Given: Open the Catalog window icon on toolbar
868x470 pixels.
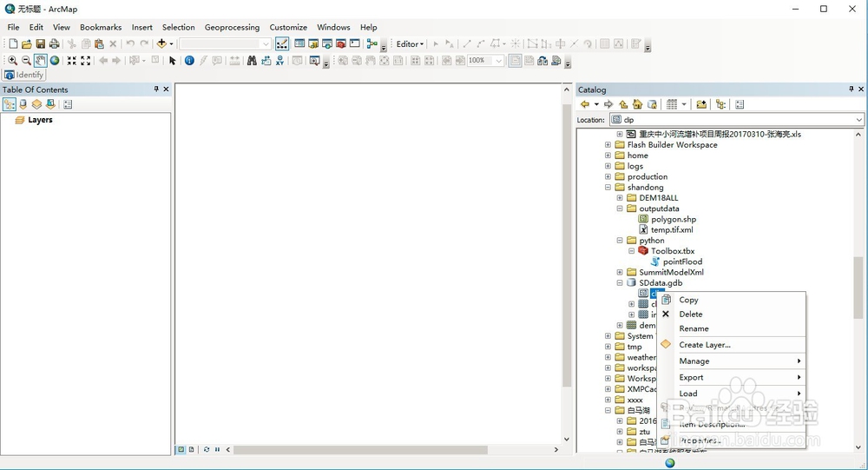Looking at the screenshot, I should tap(313, 43).
